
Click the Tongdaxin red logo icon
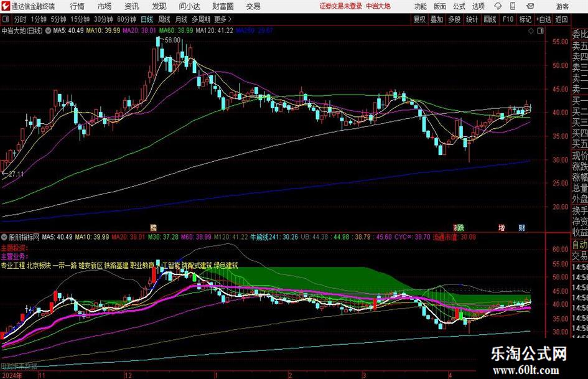[5, 6]
